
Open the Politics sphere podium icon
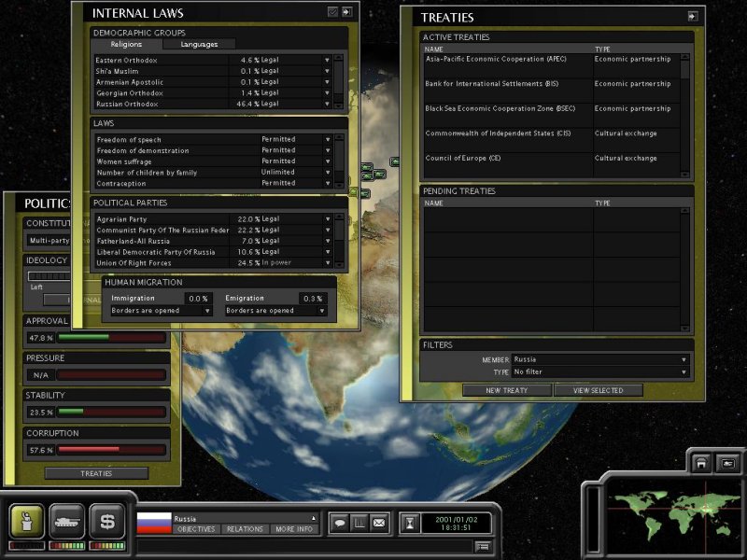[x=28, y=521]
